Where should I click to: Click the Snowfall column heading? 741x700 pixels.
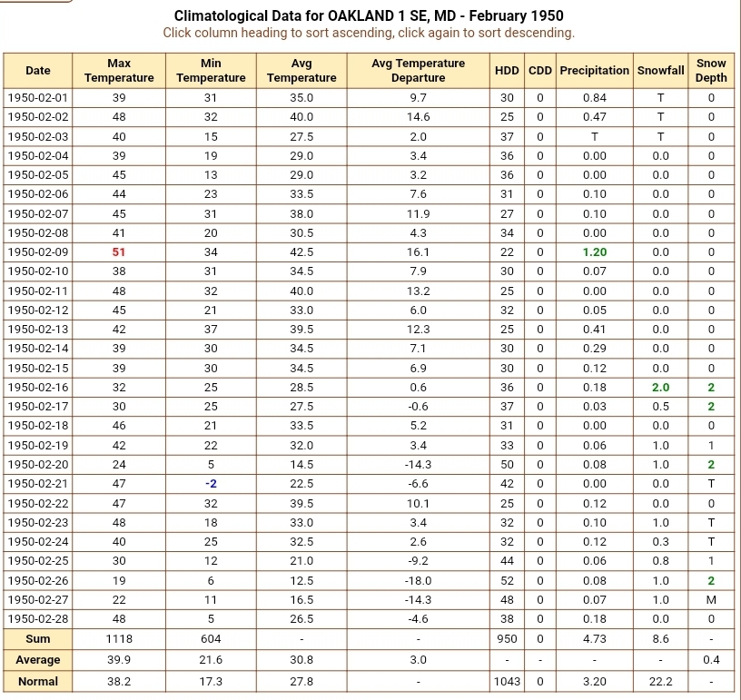click(660, 71)
